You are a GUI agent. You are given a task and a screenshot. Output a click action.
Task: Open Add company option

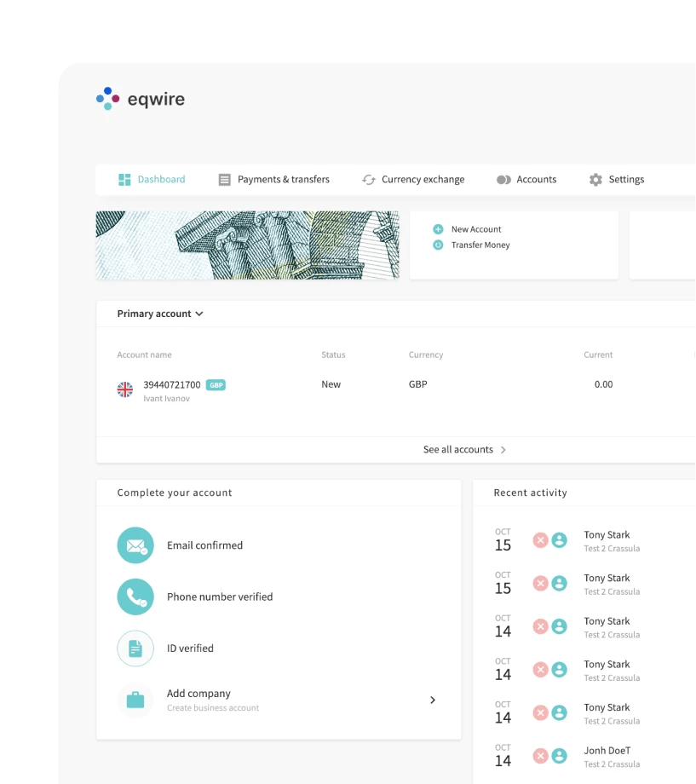[x=277, y=700]
